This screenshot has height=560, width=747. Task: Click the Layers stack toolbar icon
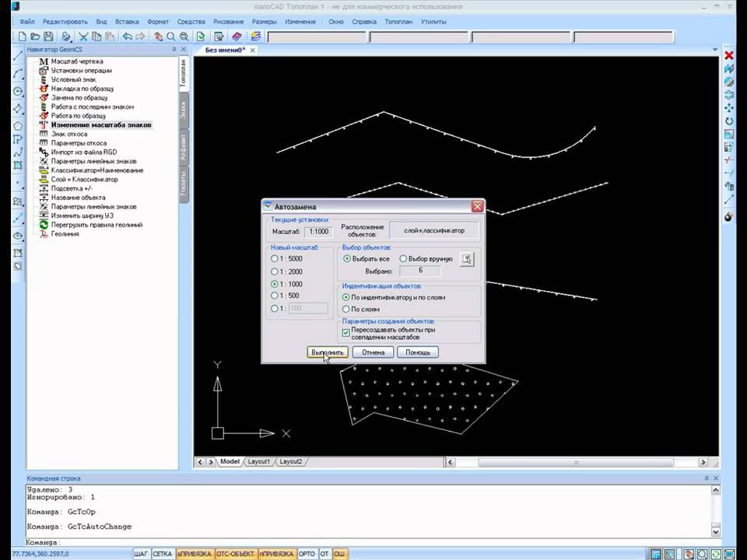pos(256,37)
